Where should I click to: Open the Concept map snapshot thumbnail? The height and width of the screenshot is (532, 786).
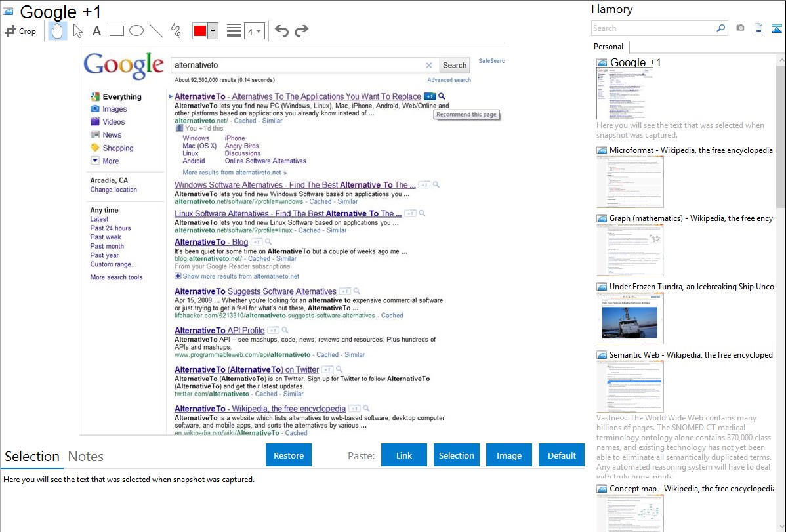pos(630,513)
